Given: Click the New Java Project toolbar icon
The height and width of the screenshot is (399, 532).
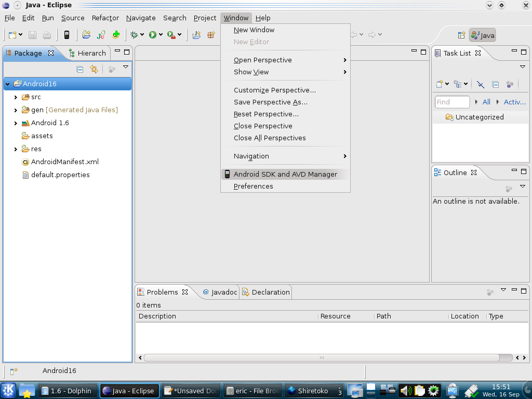Looking at the screenshot, I should [x=196, y=35].
